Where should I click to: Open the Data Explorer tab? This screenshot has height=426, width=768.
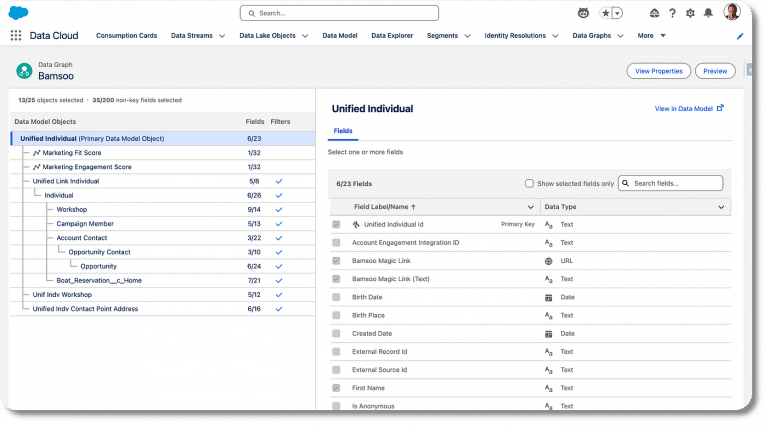click(x=392, y=36)
